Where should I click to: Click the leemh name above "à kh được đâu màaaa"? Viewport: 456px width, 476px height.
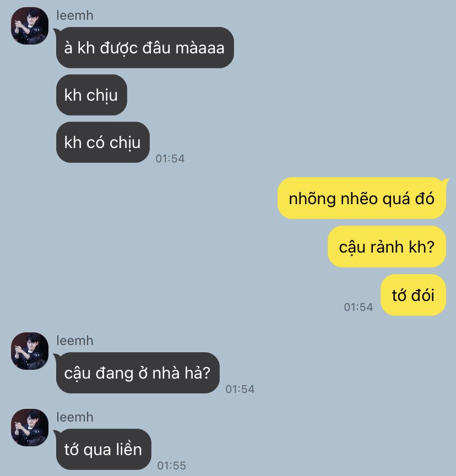tap(75, 15)
